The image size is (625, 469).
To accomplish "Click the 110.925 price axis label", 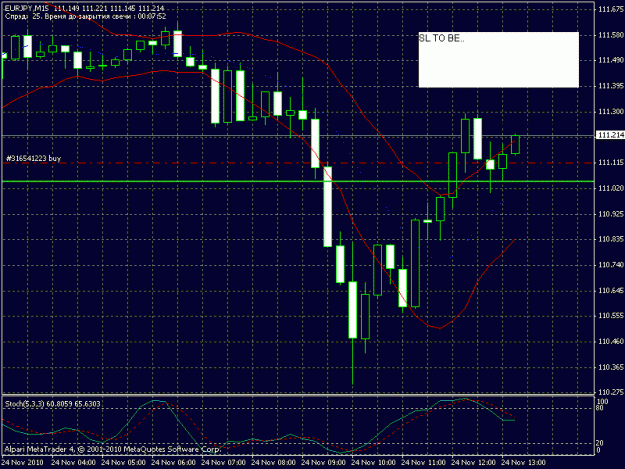I will click(611, 214).
